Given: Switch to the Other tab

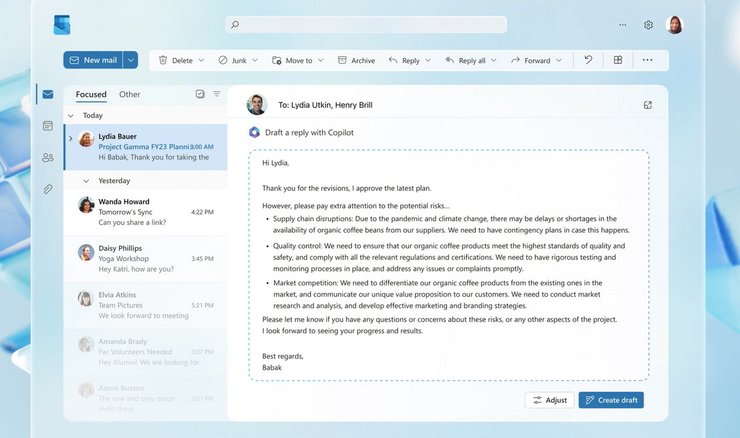Looking at the screenshot, I should 130,94.
